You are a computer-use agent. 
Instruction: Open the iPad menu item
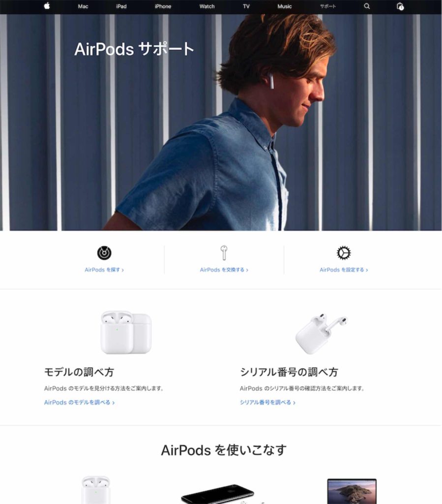121,6
